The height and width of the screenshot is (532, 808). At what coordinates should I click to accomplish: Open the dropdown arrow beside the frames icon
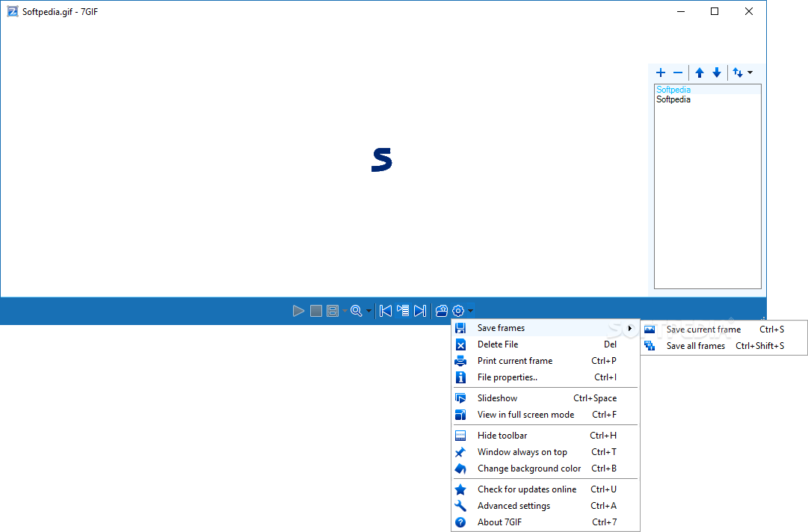point(345,311)
